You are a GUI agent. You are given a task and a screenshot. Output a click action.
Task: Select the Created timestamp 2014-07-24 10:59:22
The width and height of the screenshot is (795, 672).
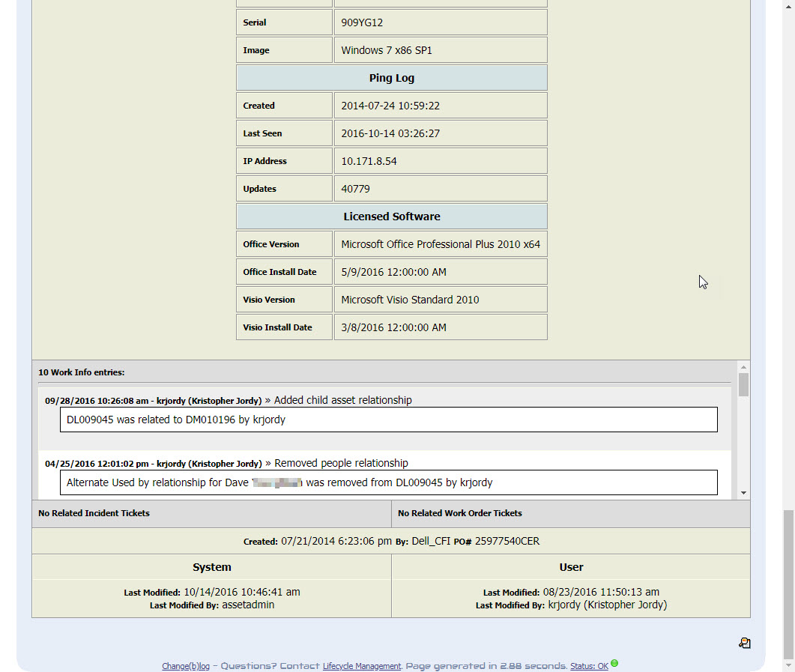(390, 106)
